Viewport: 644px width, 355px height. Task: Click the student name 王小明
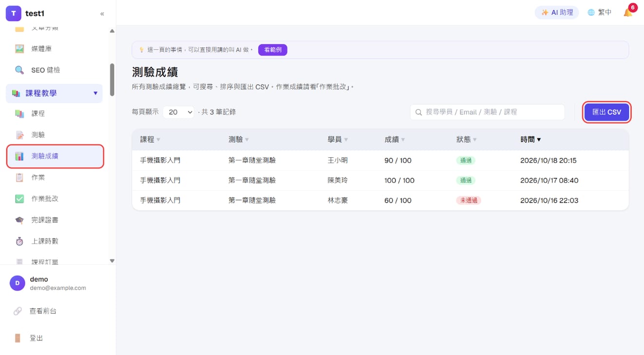pyautogui.click(x=338, y=160)
